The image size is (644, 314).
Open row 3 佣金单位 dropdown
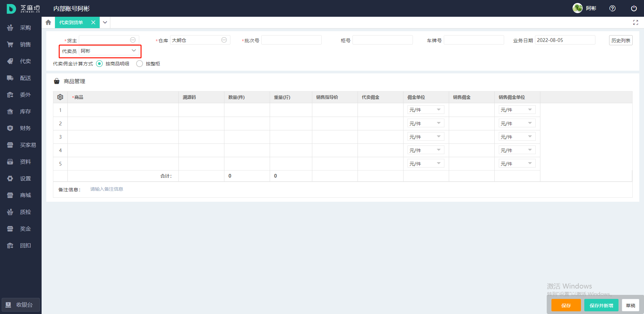(x=426, y=137)
